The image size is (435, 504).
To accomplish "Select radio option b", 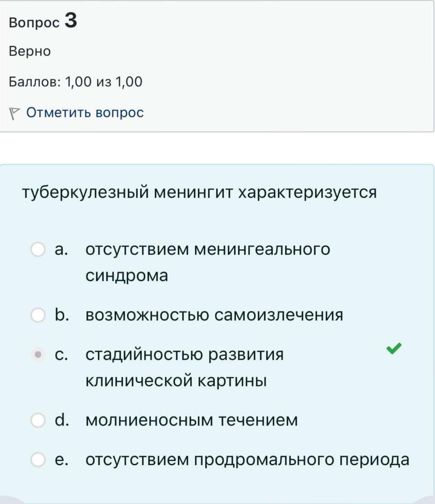I will [x=38, y=315].
